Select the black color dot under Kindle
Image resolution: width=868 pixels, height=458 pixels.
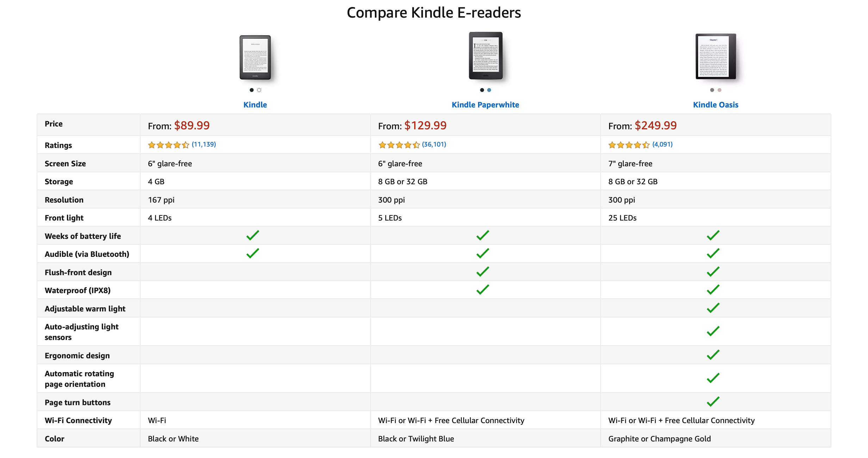coord(252,90)
